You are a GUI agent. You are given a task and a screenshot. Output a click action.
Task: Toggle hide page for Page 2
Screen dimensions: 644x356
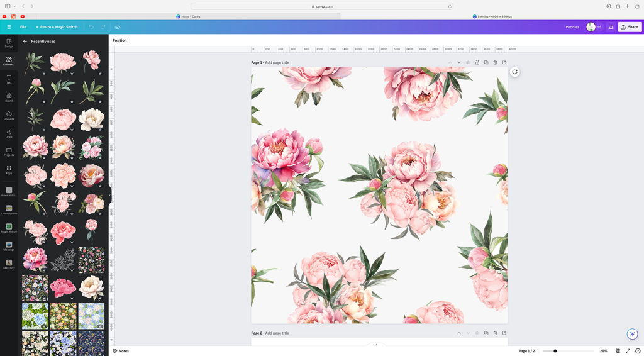click(477, 333)
